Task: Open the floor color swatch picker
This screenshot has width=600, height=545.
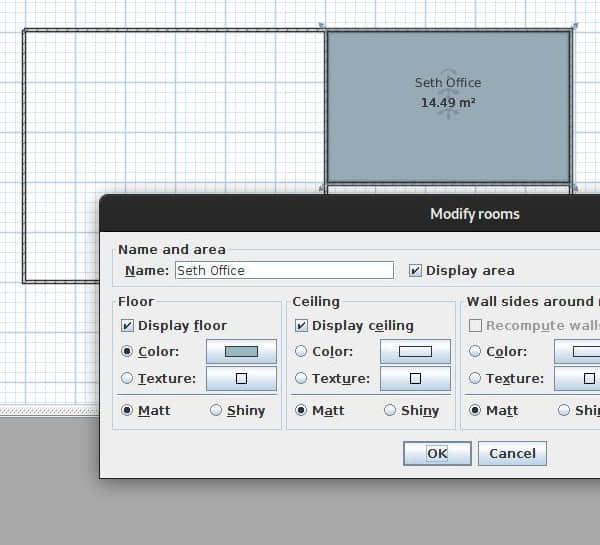Action: (x=241, y=351)
